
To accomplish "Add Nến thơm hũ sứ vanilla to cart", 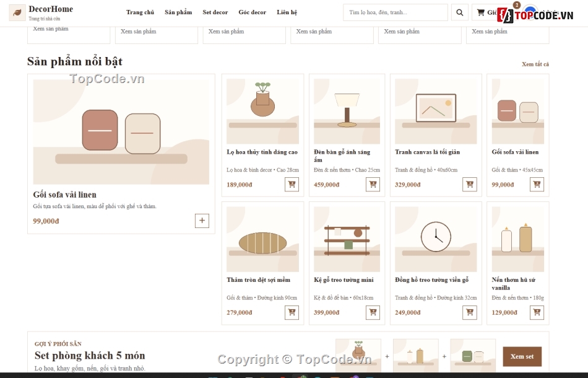I will [537, 312].
